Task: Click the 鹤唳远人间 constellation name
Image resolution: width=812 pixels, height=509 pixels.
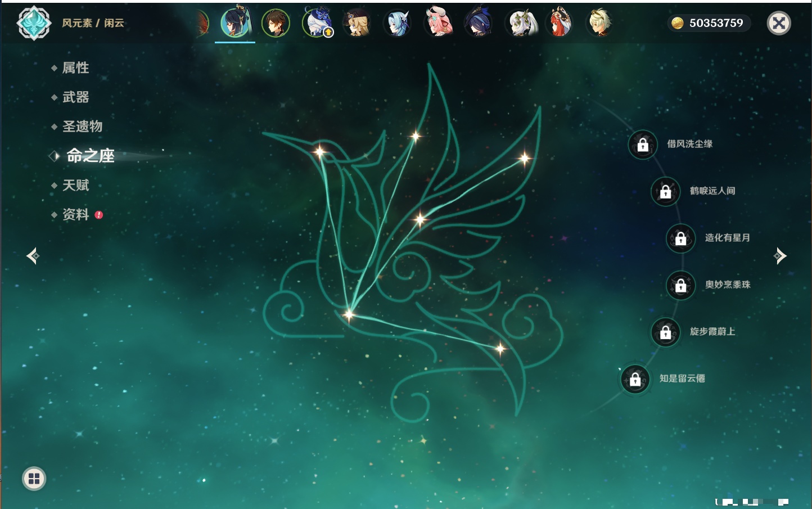Action: tap(712, 191)
